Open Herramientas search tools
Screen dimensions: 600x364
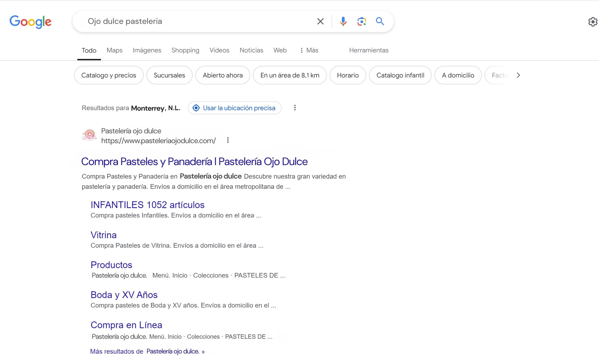[x=369, y=50]
